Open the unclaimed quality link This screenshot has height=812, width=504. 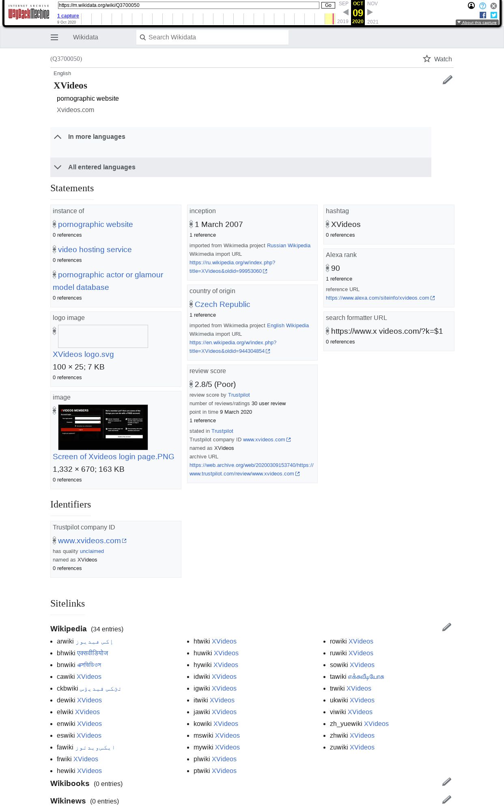[92, 551]
